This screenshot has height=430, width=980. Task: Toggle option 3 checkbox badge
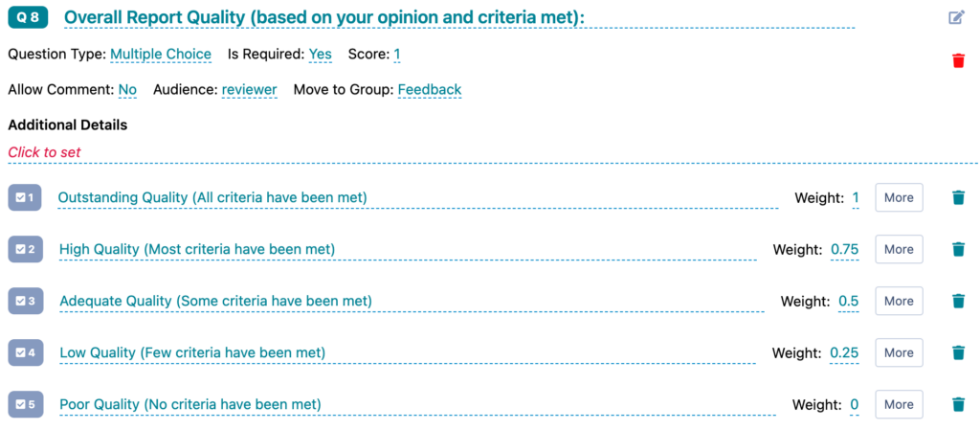point(26,301)
